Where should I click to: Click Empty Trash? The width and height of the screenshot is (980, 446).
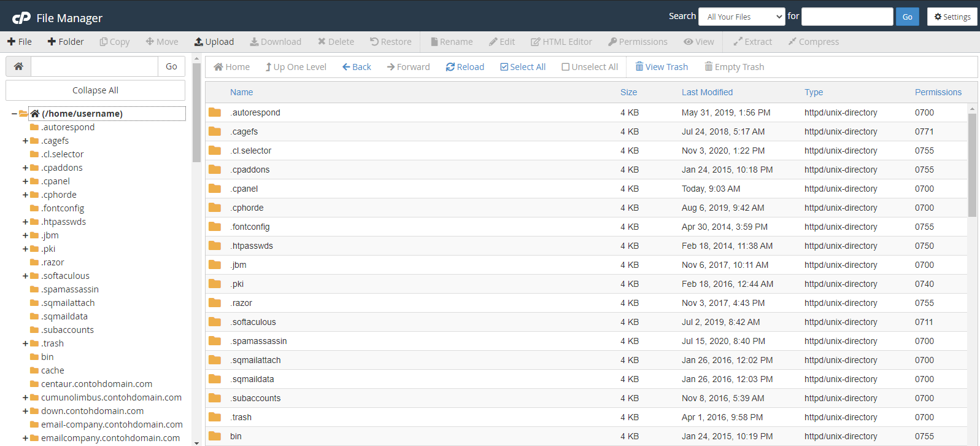(734, 67)
